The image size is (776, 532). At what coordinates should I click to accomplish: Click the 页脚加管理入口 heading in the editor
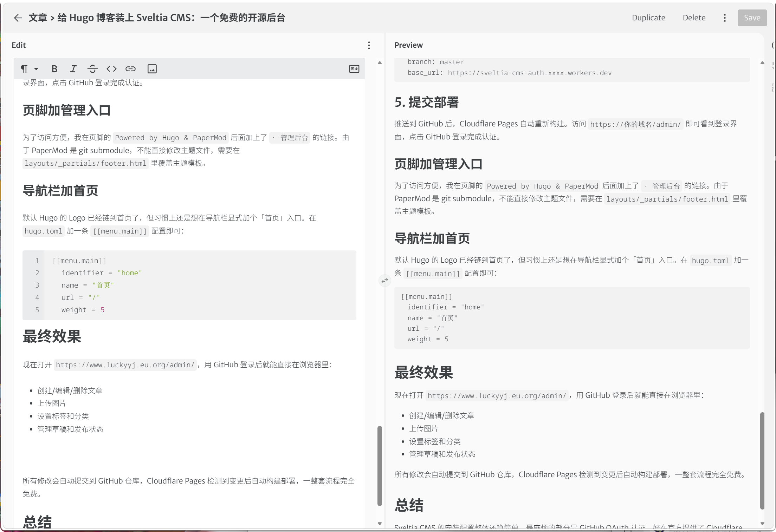[67, 110]
